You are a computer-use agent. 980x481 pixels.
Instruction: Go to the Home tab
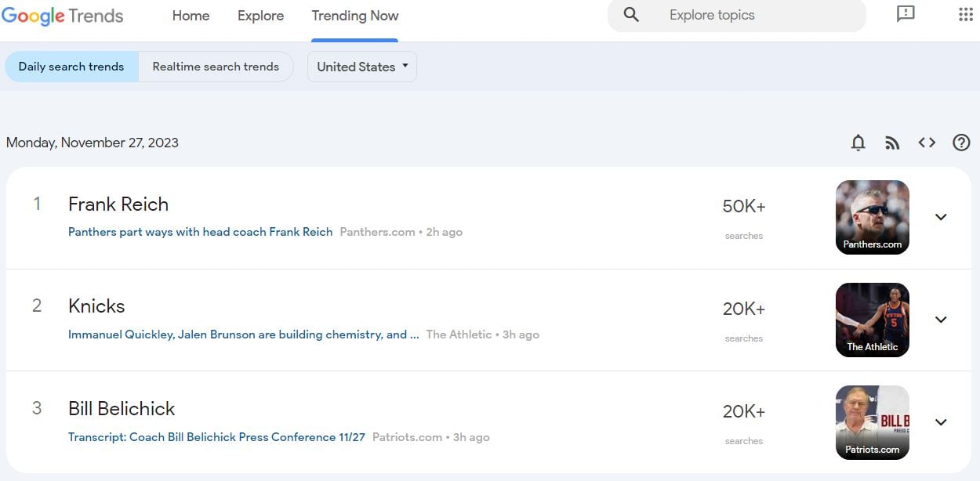[191, 16]
